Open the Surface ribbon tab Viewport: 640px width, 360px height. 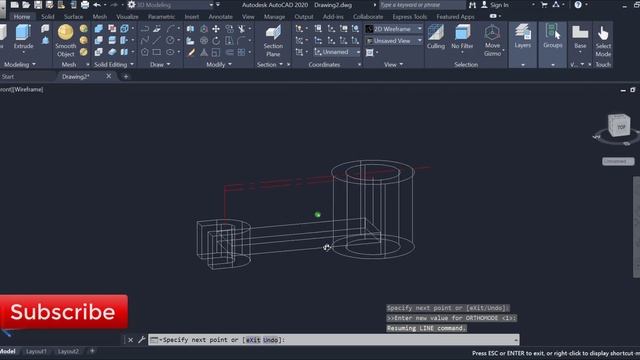point(73,17)
